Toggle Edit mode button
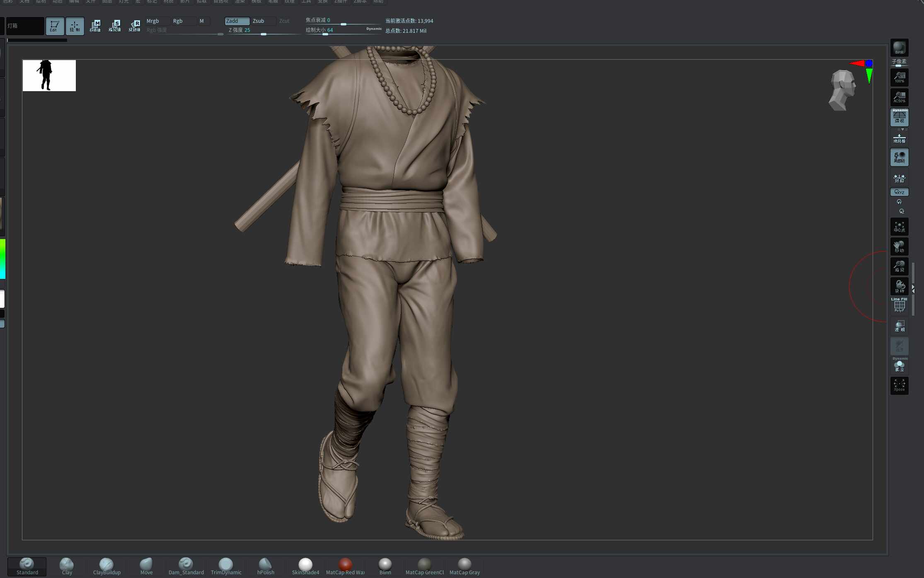This screenshot has width=924, height=578. click(x=55, y=26)
